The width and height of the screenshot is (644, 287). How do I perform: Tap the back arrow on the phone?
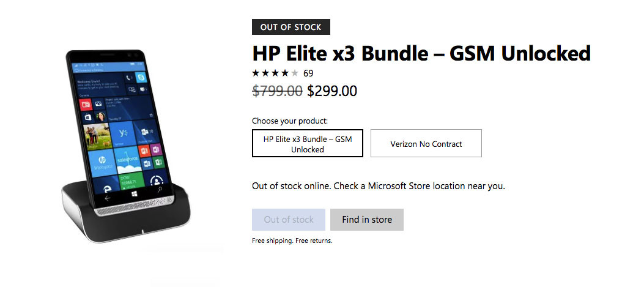[108, 198]
